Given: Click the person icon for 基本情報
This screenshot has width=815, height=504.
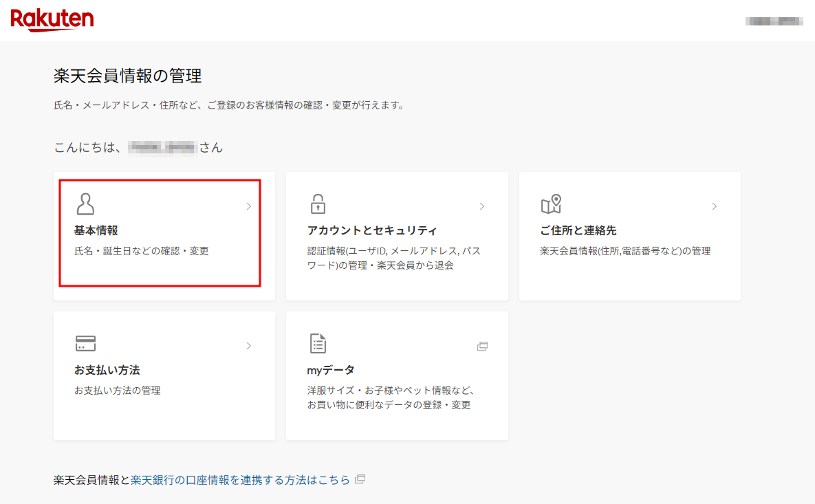Looking at the screenshot, I should coord(85,204).
